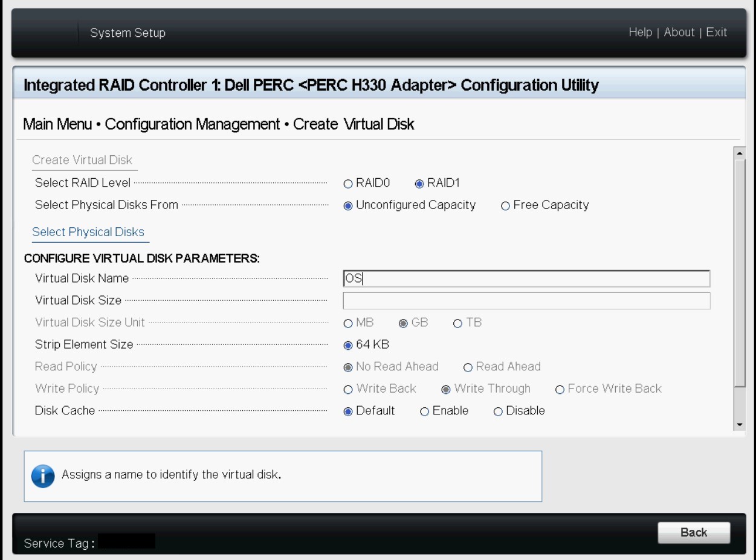The height and width of the screenshot is (560, 756).
Task: Click the vertical scrollbar thumb
Action: pos(740,272)
